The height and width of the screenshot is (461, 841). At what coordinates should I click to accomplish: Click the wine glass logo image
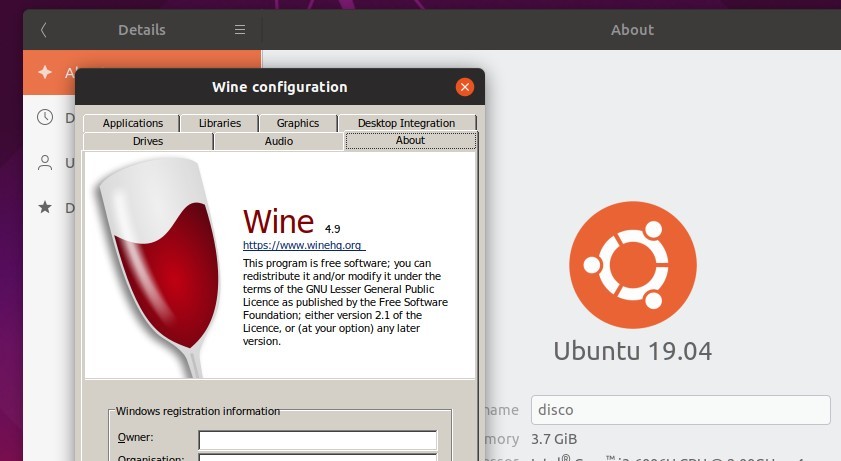pyautogui.click(x=159, y=266)
